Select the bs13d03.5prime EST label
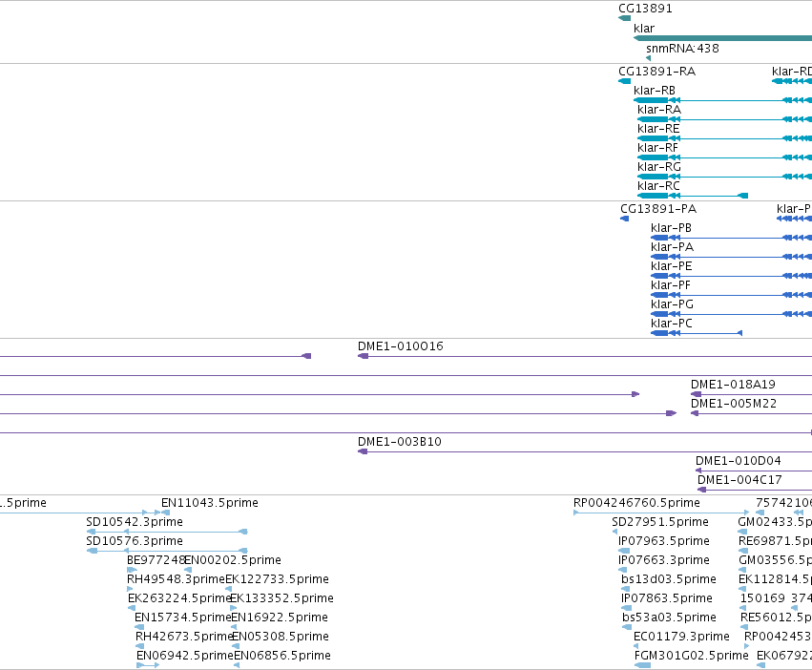 pos(669,579)
